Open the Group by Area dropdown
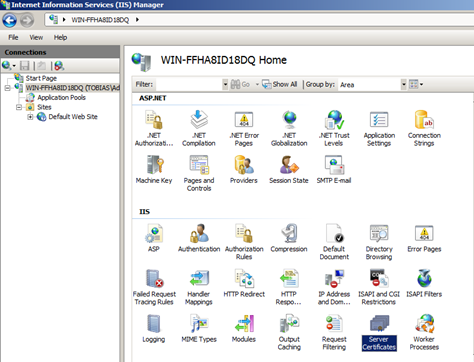 click(x=403, y=84)
